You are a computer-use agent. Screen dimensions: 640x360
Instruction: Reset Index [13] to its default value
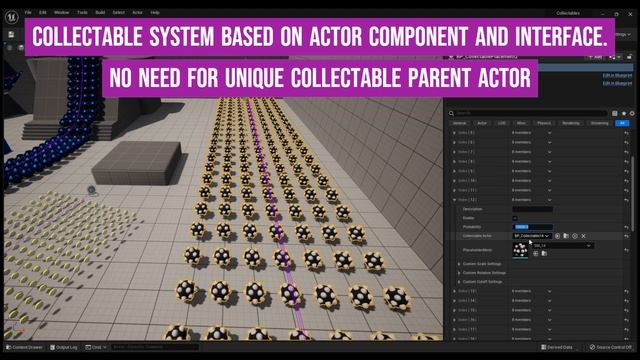point(627,291)
